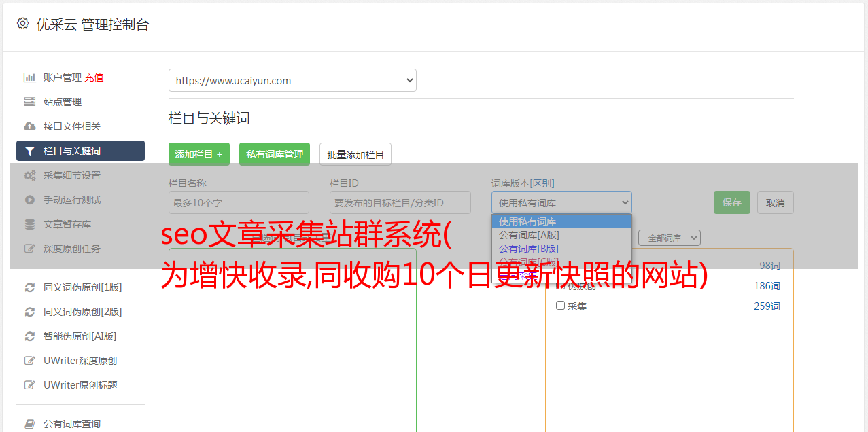Image resolution: width=868 pixels, height=432 pixels.
Task: Open UWriter原创标题 in the sidebar
Action: [80, 385]
